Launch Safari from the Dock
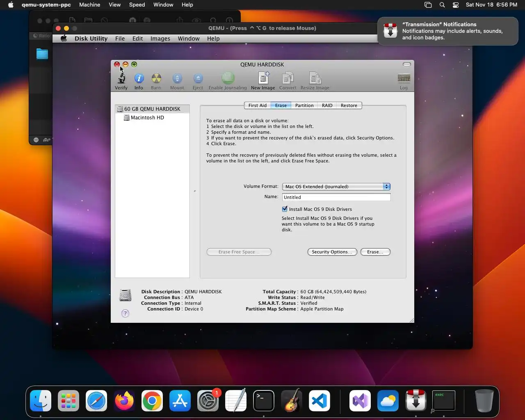Viewport: 525px width, 420px height. coord(96,400)
